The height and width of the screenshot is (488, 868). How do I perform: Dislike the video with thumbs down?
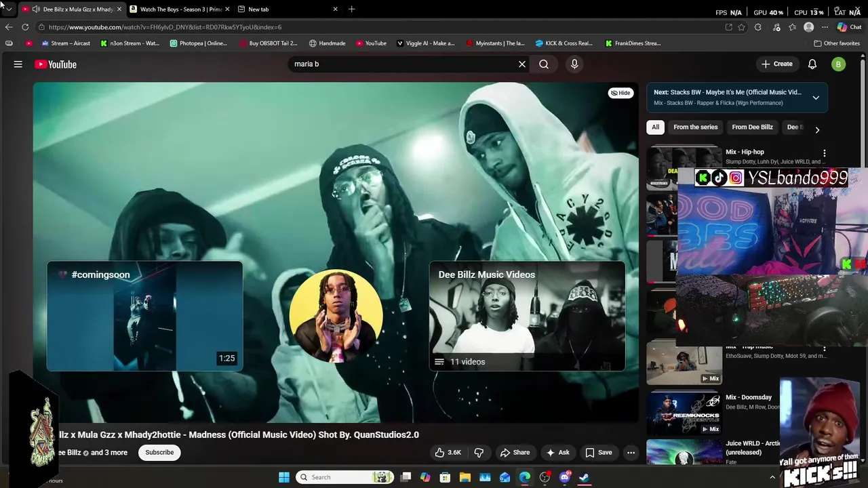(479, 453)
